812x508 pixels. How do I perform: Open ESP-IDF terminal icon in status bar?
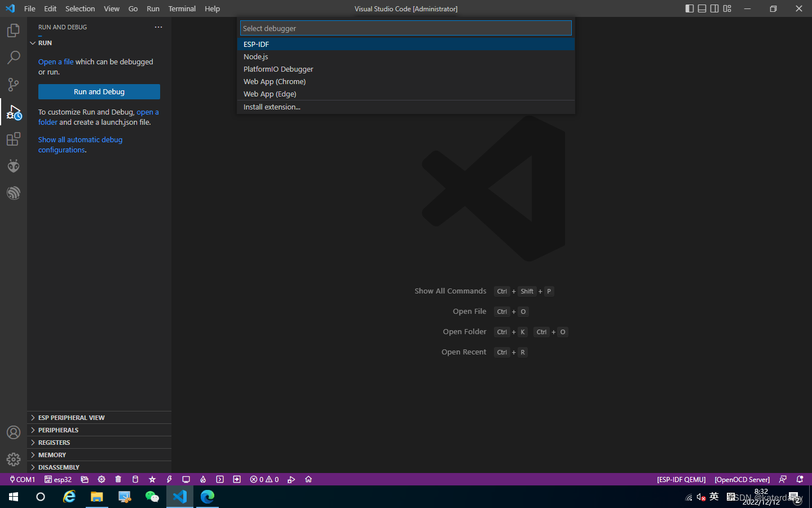(x=220, y=479)
